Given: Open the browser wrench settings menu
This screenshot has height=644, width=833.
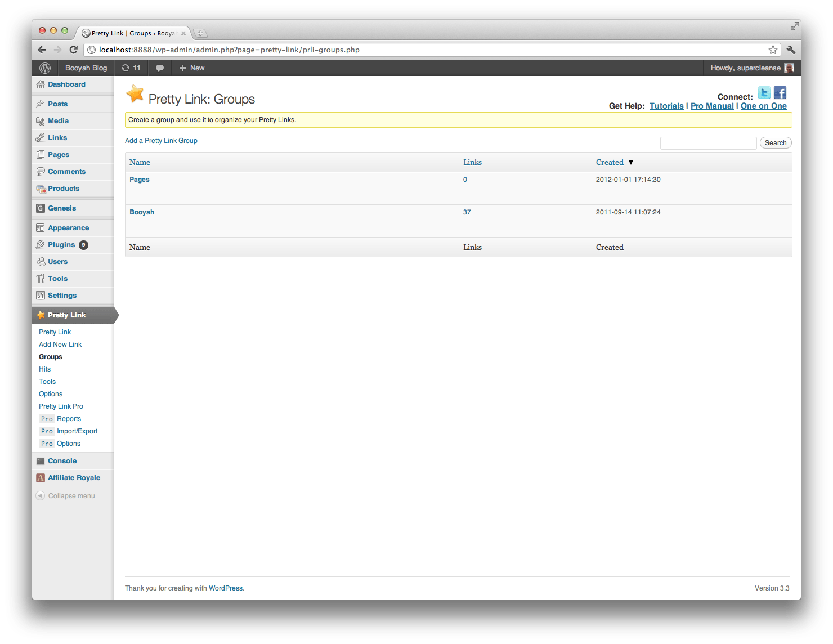Looking at the screenshot, I should coord(791,50).
